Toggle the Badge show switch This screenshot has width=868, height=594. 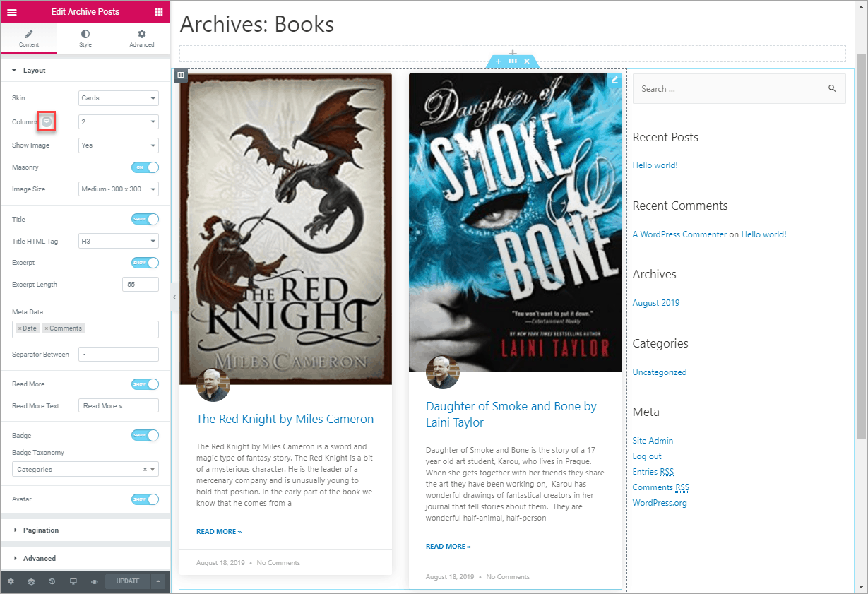tap(145, 435)
